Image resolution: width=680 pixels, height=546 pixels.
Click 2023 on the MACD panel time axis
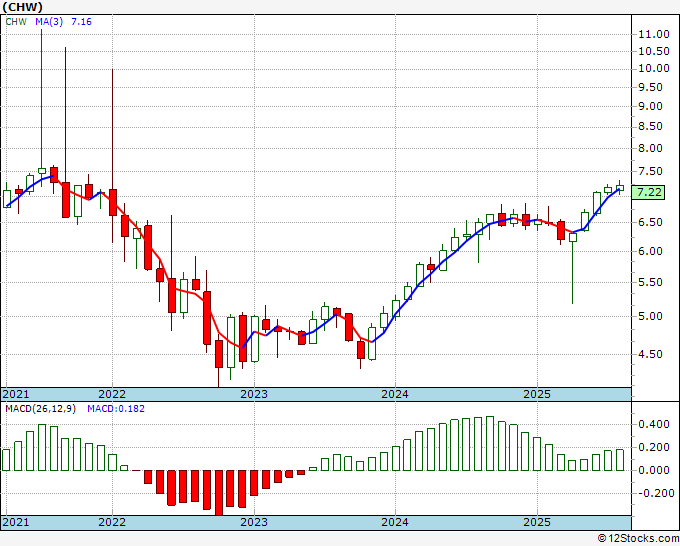coord(254,522)
